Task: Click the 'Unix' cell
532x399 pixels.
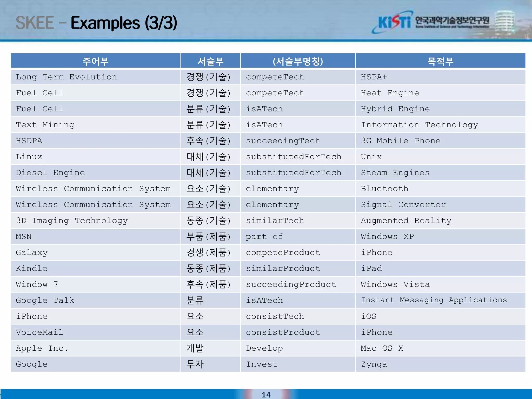Action: [440, 157]
